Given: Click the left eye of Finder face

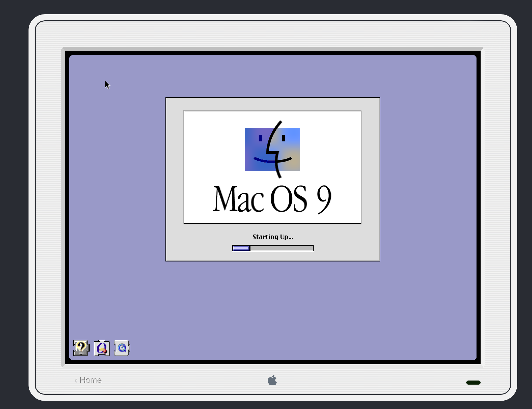Looking at the screenshot, I should click(260, 138).
